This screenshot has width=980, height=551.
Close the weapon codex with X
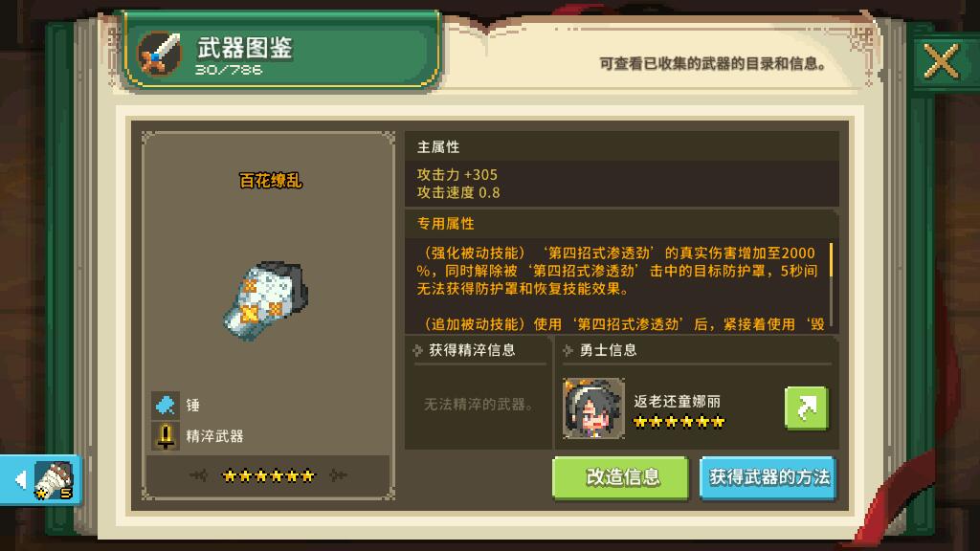coord(941,62)
